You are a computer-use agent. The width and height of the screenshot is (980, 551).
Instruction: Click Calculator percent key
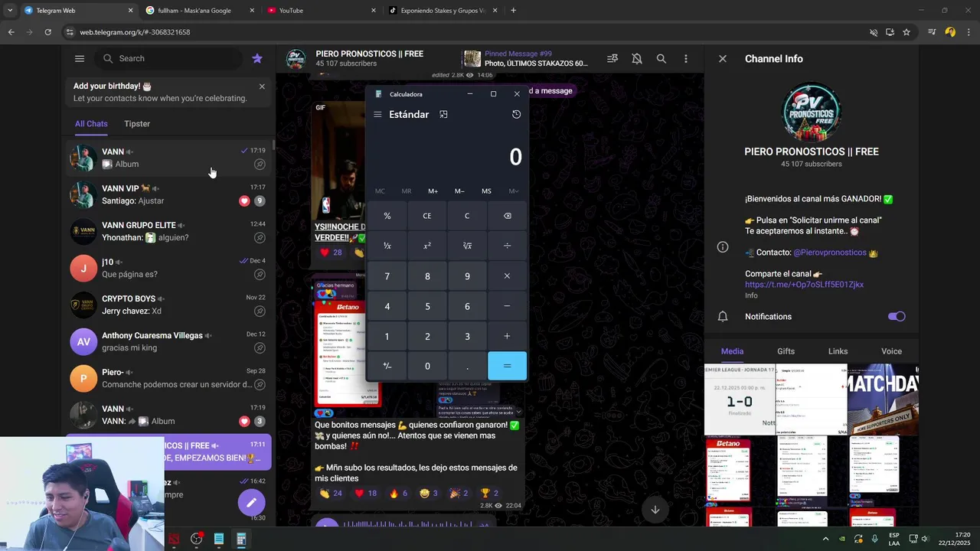click(387, 216)
